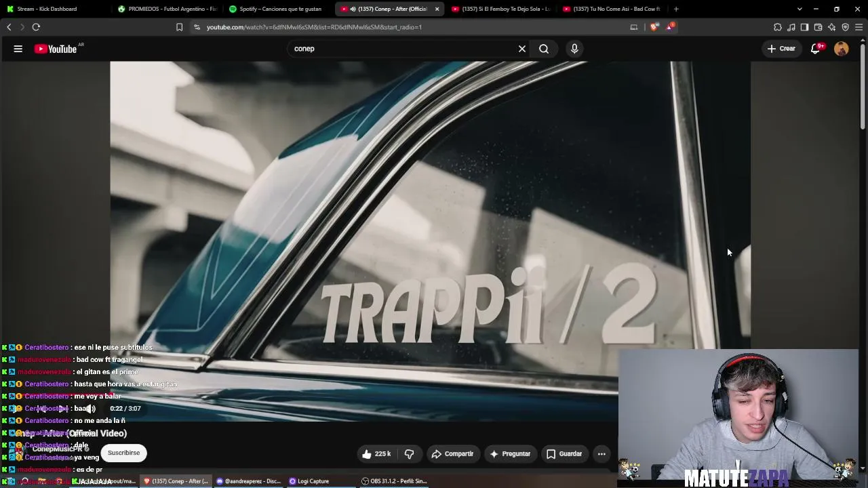This screenshot has height=488, width=868.
Task: Click the Crear button
Action: point(781,49)
